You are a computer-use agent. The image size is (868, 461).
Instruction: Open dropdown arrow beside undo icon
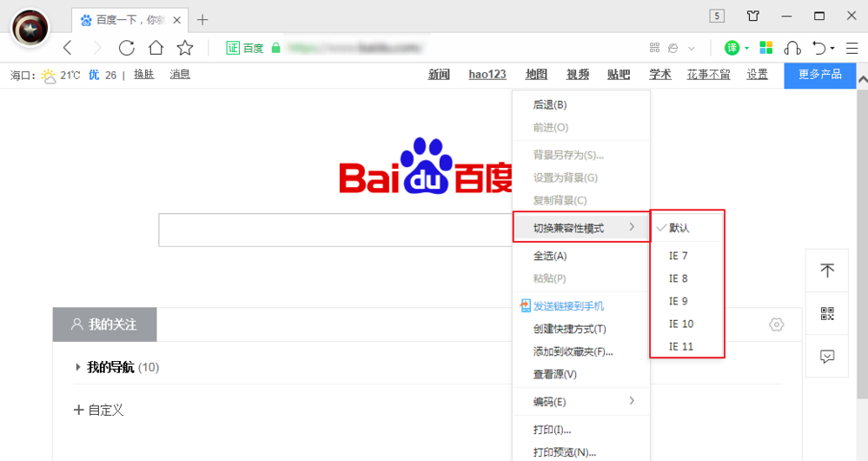[x=832, y=49]
